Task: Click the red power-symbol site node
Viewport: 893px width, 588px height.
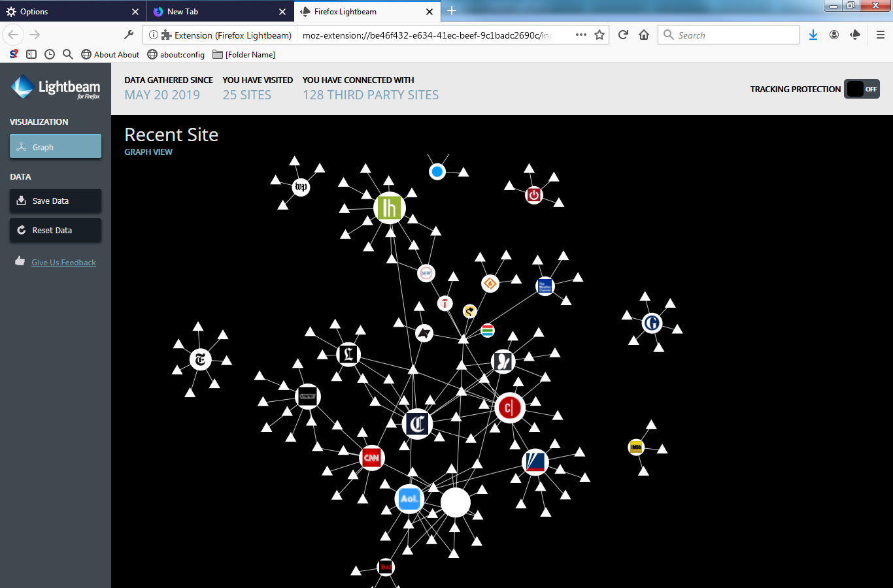Action: pyautogui.click(x=534, y=195)
